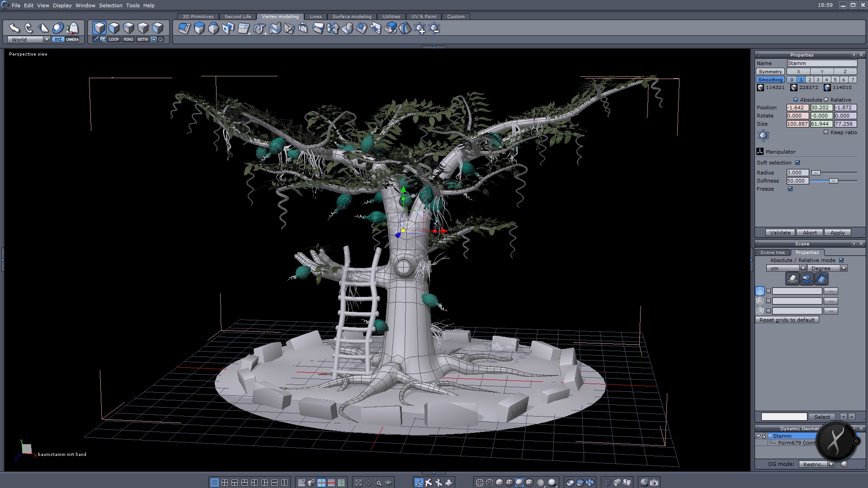
Task: Choose the wireframe globe display mode icon
Action: [x=480, y=483]
